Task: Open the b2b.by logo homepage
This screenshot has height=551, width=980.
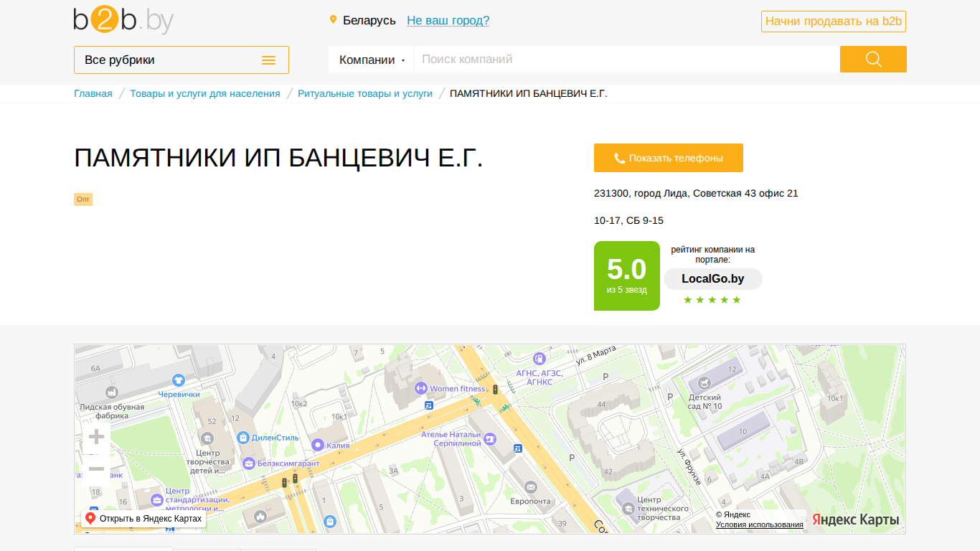Action: 123,20
